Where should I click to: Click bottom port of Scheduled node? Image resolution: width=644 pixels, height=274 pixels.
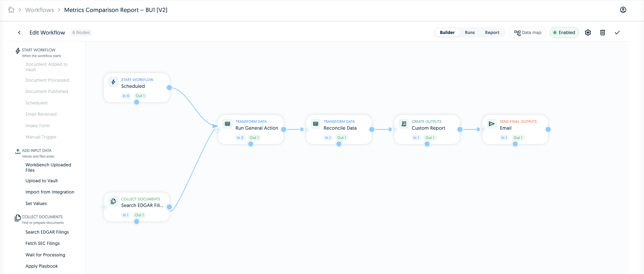coord(137,102)
